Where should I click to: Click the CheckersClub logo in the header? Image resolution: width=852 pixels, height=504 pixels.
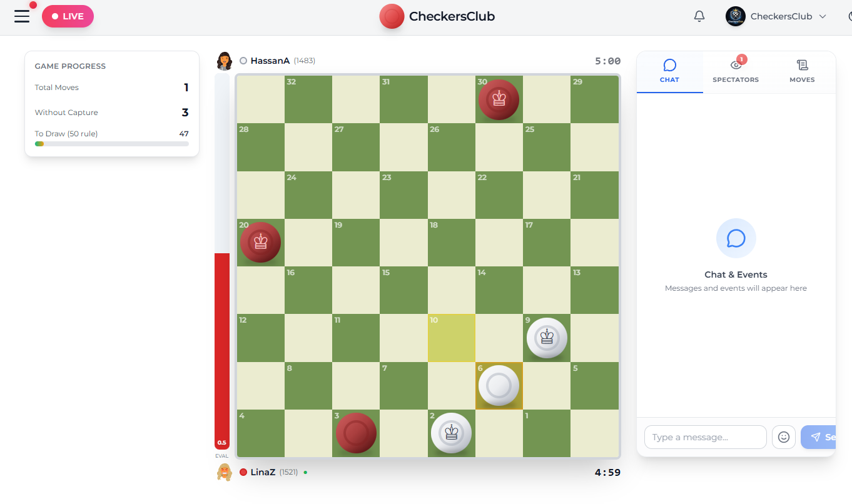[x=392, y=16]
